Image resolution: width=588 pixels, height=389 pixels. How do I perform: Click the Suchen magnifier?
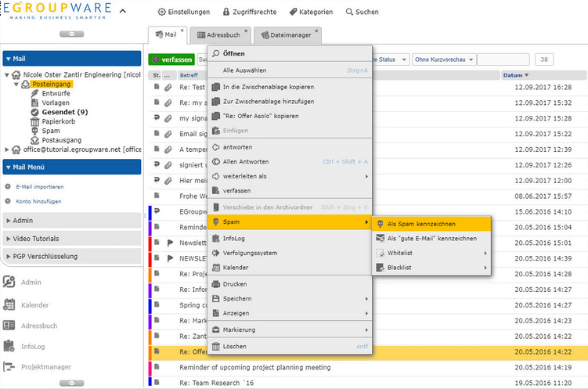point(362,12)
